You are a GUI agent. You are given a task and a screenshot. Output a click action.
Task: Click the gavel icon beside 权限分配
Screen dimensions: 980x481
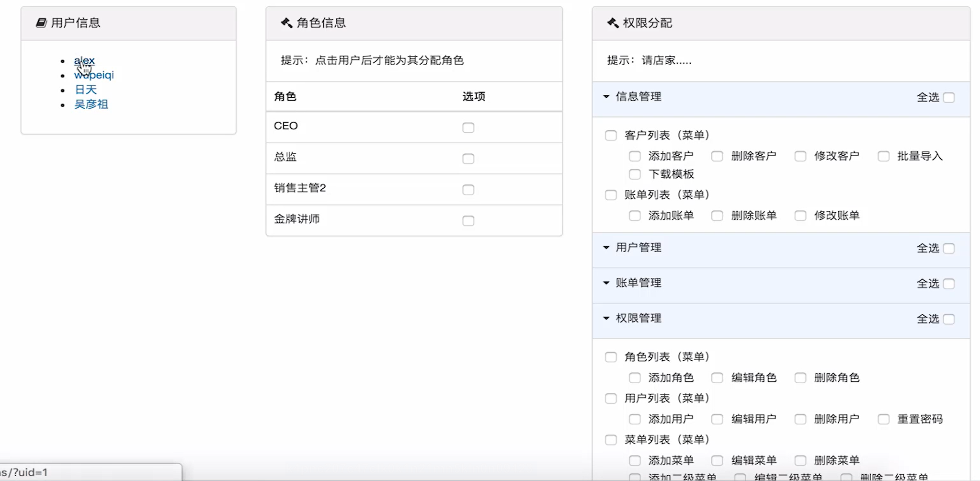[x=613, y=23]
